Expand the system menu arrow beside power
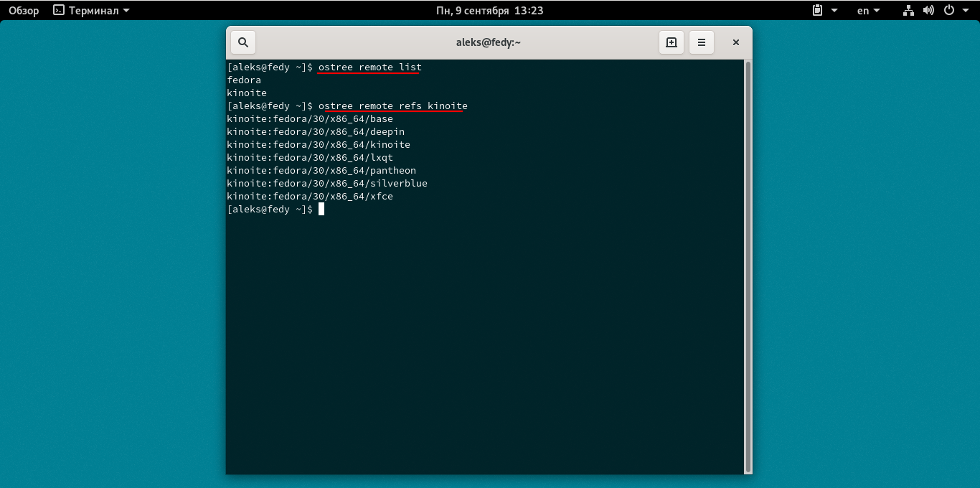 (964, 11)
